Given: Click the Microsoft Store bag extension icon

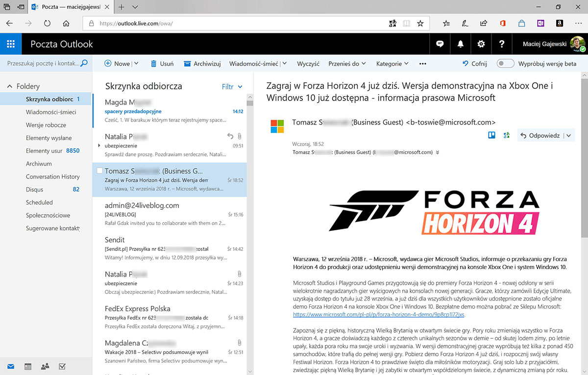Looking at the screenshot, I should click(521, 23).
